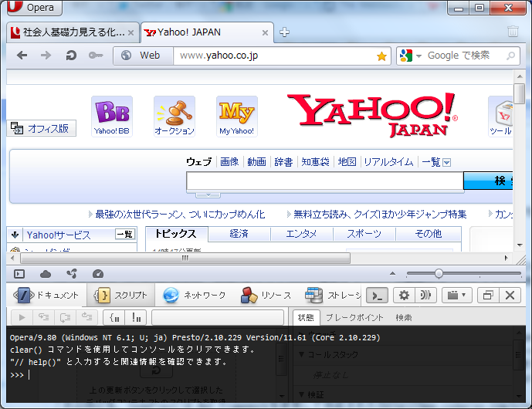532x409 pixels.
Task: Select the リアルタイム search category
Action: pos(389,162)
